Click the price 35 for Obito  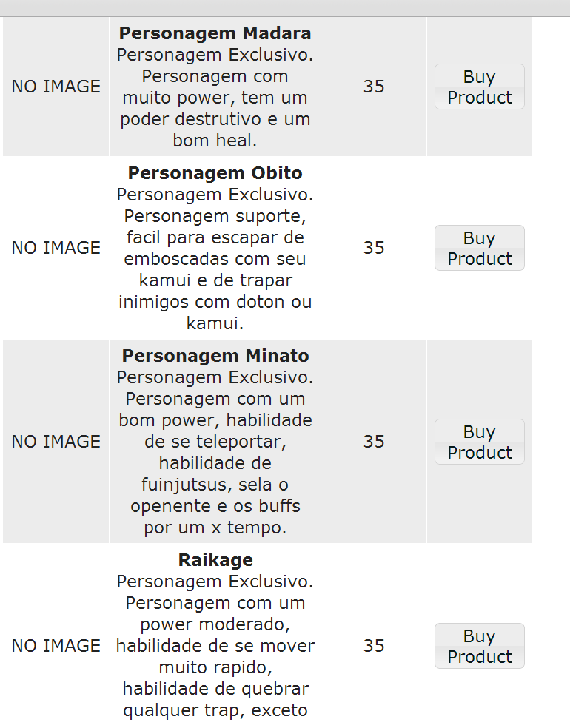coord(374,247)
